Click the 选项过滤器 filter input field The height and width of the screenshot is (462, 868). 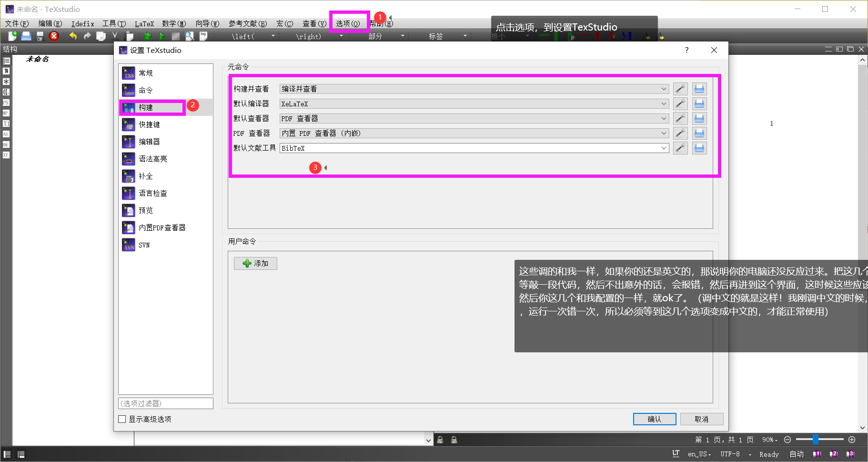click(x=165, y=403)
